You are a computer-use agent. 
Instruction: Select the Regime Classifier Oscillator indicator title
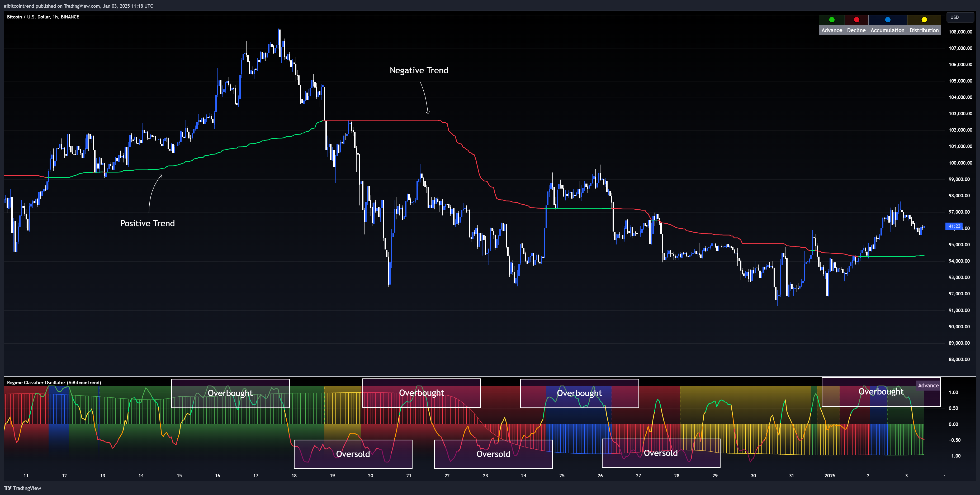pyautogui.click(x=54, y=382)
